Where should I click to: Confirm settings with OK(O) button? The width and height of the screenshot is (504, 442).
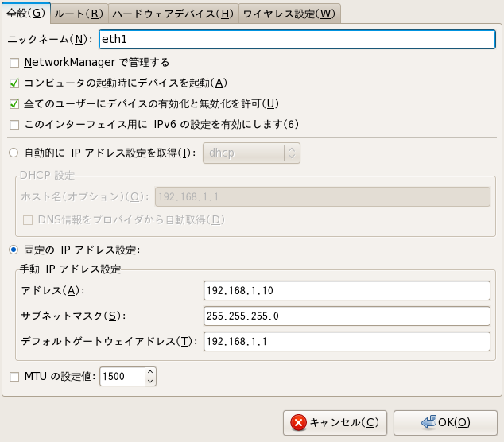coord(445,423)
